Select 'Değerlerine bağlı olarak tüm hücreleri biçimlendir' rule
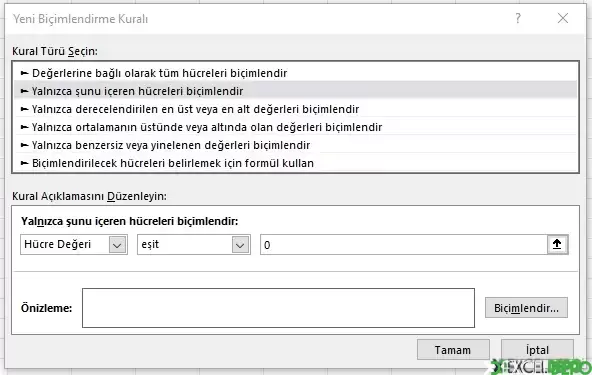 point(296,73)
